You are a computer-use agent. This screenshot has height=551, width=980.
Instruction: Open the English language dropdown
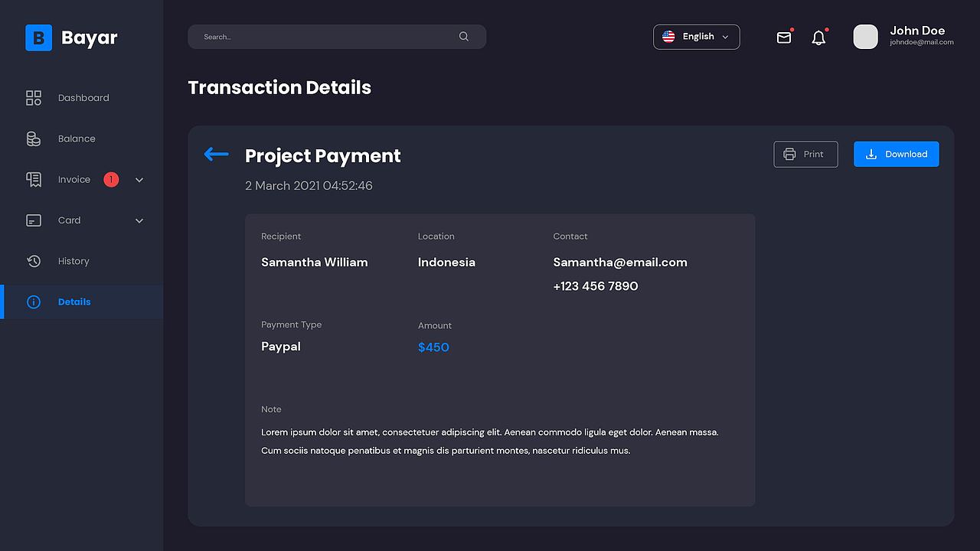(696, 37)
